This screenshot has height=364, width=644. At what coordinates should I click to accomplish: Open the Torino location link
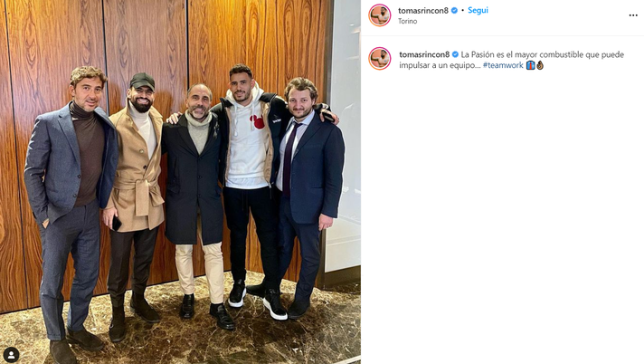[x=407, y=21]
